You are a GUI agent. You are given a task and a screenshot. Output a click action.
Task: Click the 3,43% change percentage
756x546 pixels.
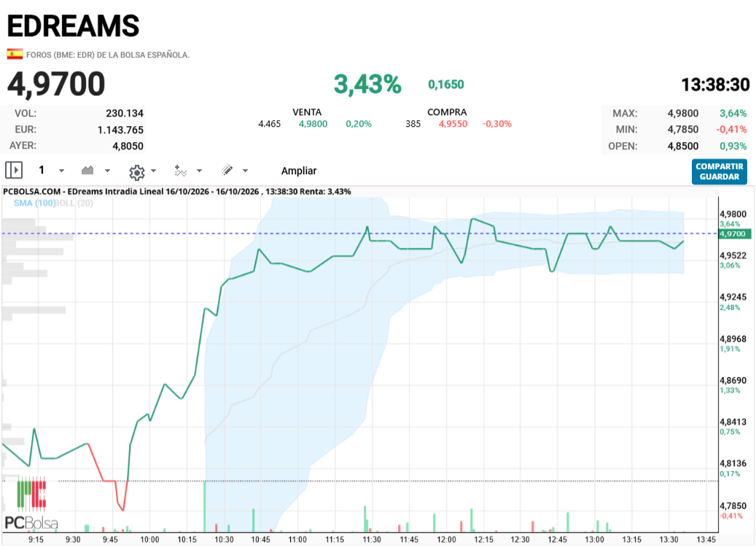pos(367,85)
